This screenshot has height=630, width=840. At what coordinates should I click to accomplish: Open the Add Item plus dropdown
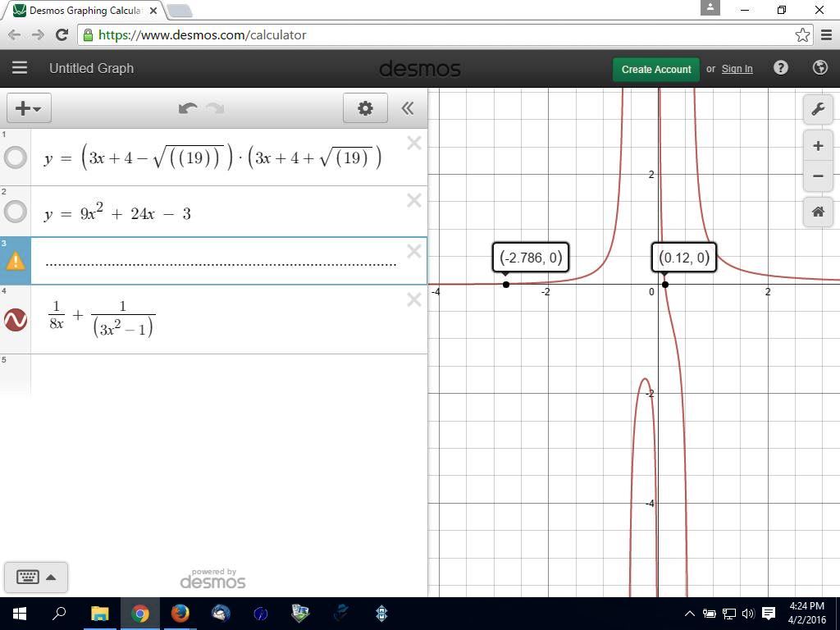tap(29, 108)
